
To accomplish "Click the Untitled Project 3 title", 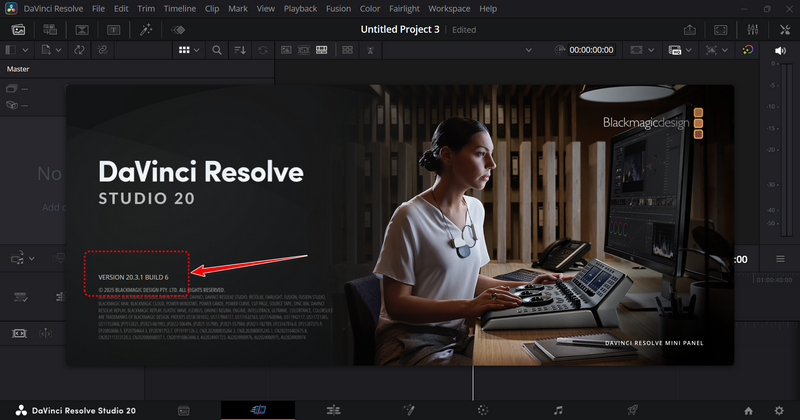I will (400, 30).
